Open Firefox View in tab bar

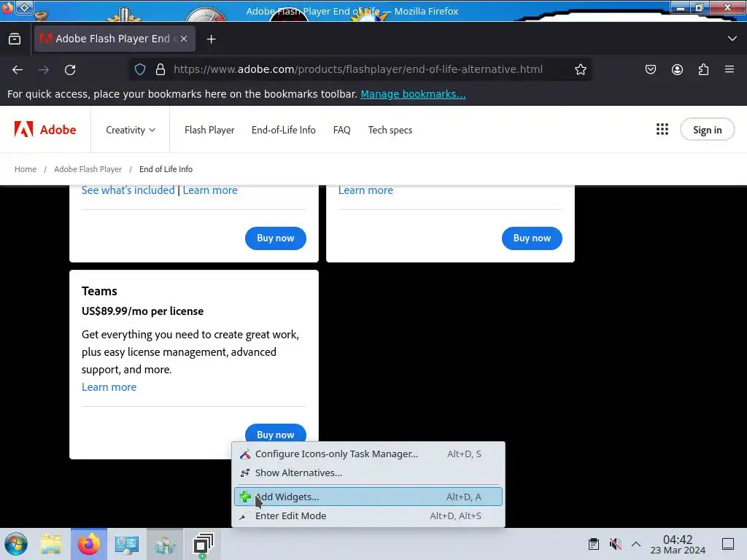click(15, 39)
